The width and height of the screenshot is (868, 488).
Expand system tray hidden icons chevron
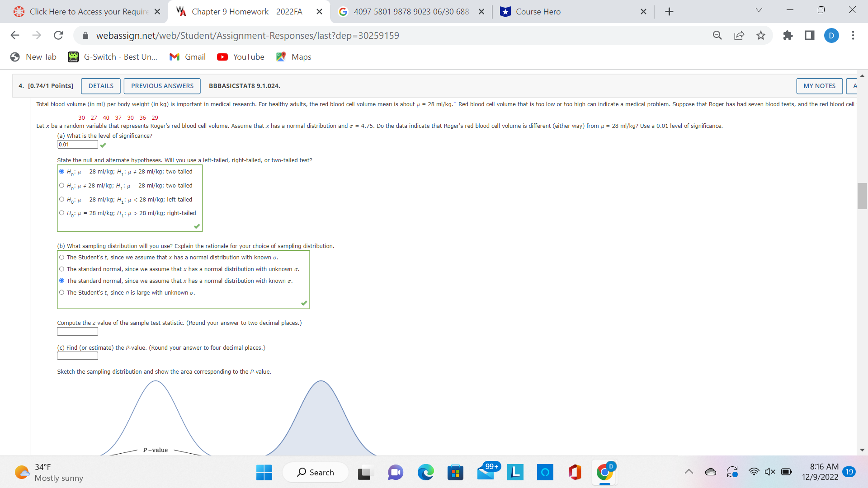click(x=689, y=472)
